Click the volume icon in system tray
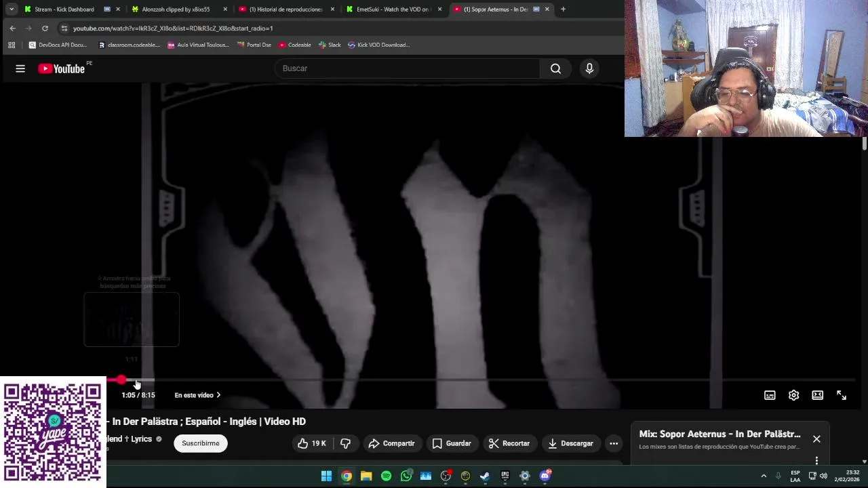 tap(823, 476)
